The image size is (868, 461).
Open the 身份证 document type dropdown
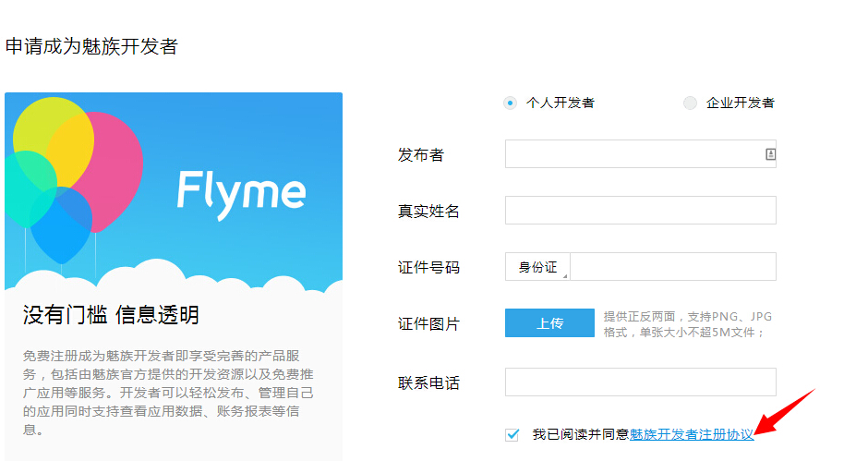[x=537, y=266]
